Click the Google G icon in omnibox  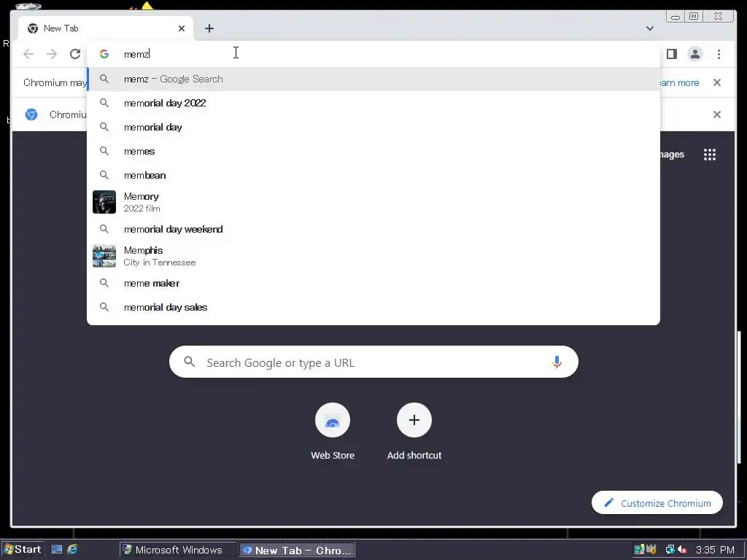pos(104,54)
